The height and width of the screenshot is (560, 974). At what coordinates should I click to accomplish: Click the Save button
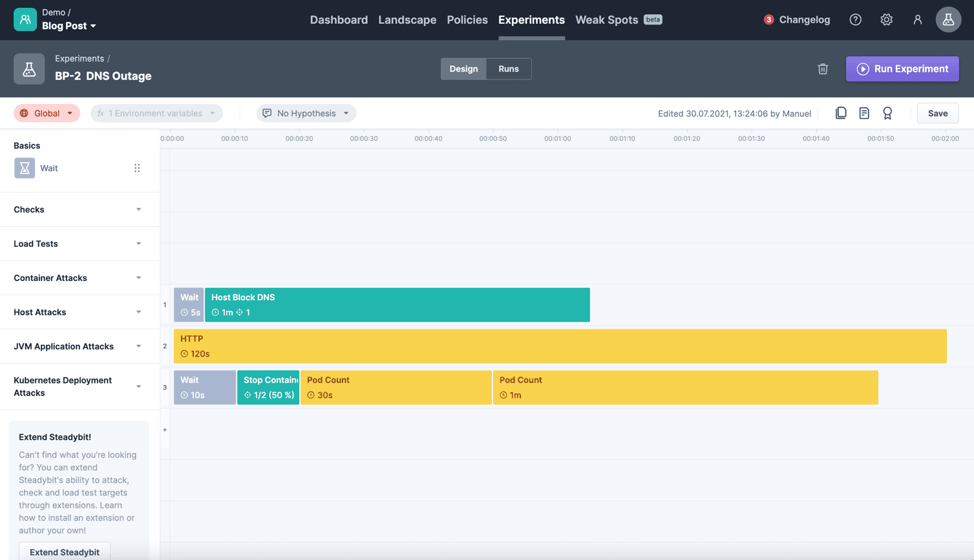(937, 113)
